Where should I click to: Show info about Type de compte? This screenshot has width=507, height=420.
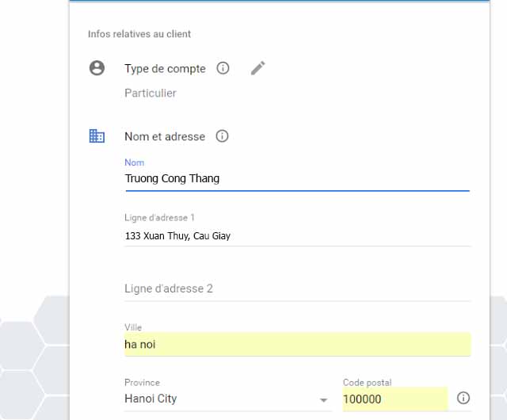pyautogui.click(x=223, y=68)
